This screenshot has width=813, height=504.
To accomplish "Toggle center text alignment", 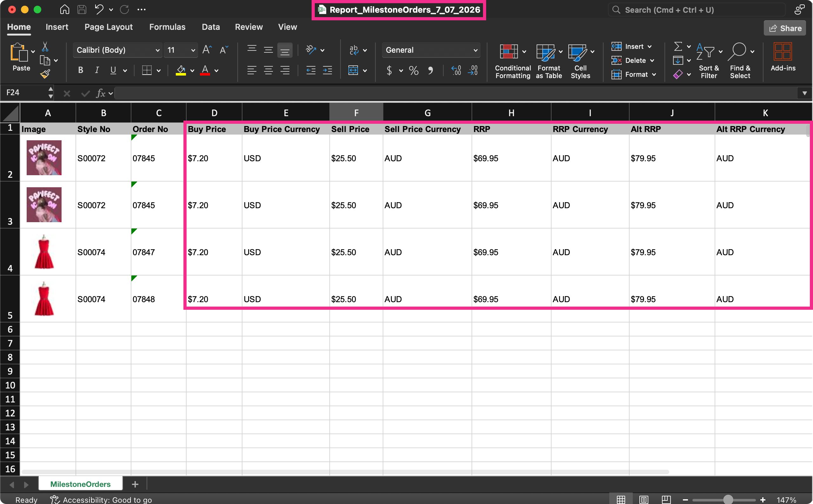I will (268, 70).
